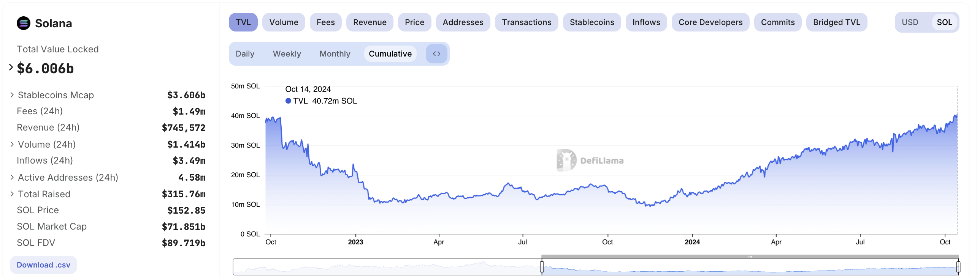The height and width of the screenshot is (277, 980).
Task: Click the right handle of range slider
Action: coord(958,267)
